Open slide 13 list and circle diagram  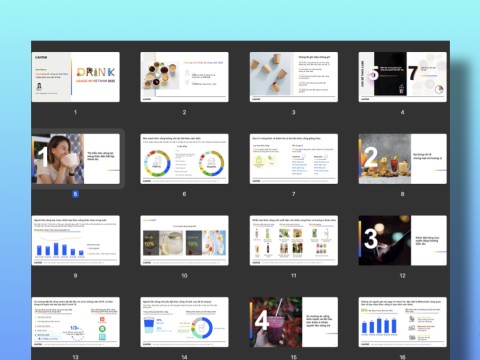click(76, 322)
